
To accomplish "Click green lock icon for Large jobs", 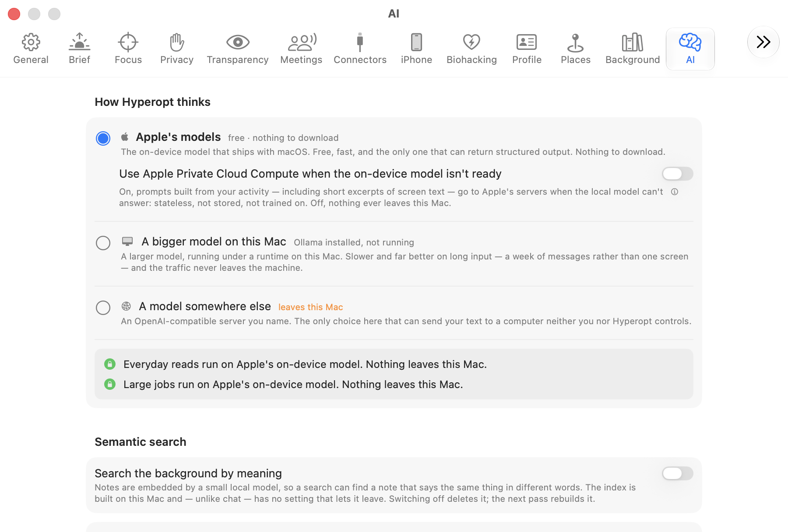I will pos(110,384).
